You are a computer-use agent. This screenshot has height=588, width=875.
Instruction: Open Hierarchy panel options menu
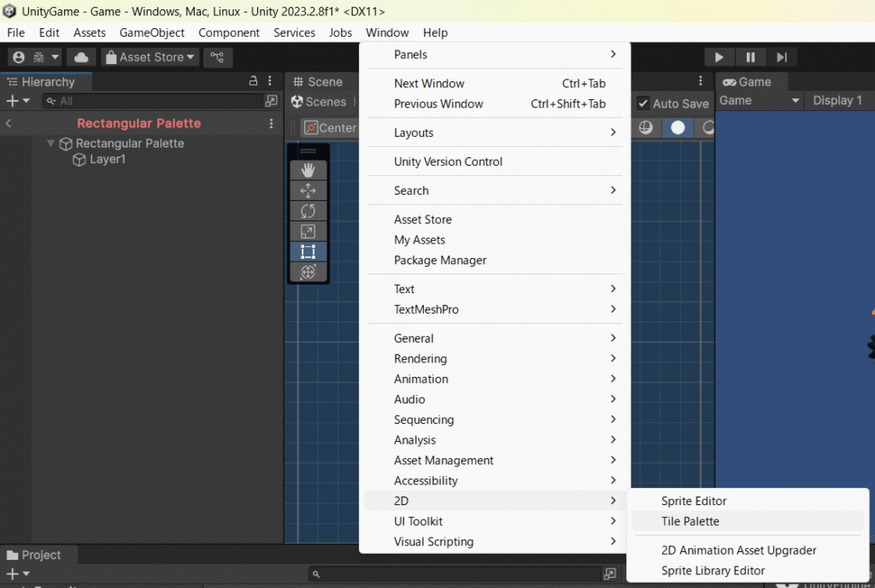coord(270,81)
